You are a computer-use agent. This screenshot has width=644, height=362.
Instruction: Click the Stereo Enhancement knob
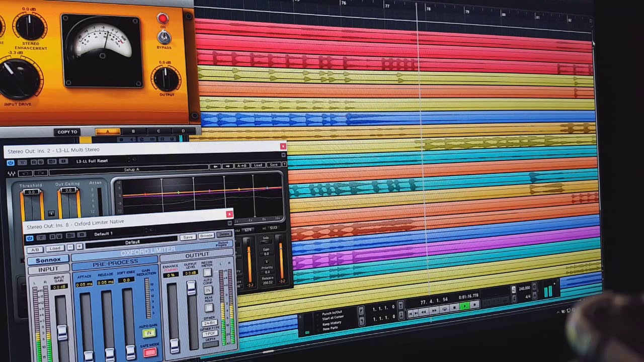30,26
